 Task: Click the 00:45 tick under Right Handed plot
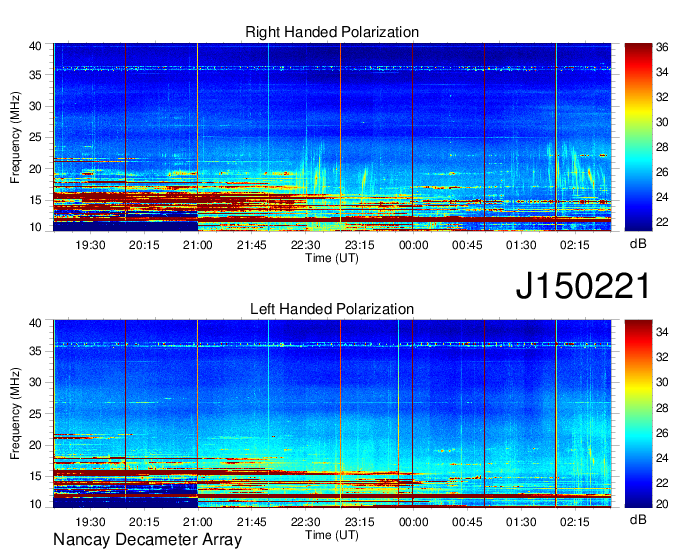click(x=467, y=245)
